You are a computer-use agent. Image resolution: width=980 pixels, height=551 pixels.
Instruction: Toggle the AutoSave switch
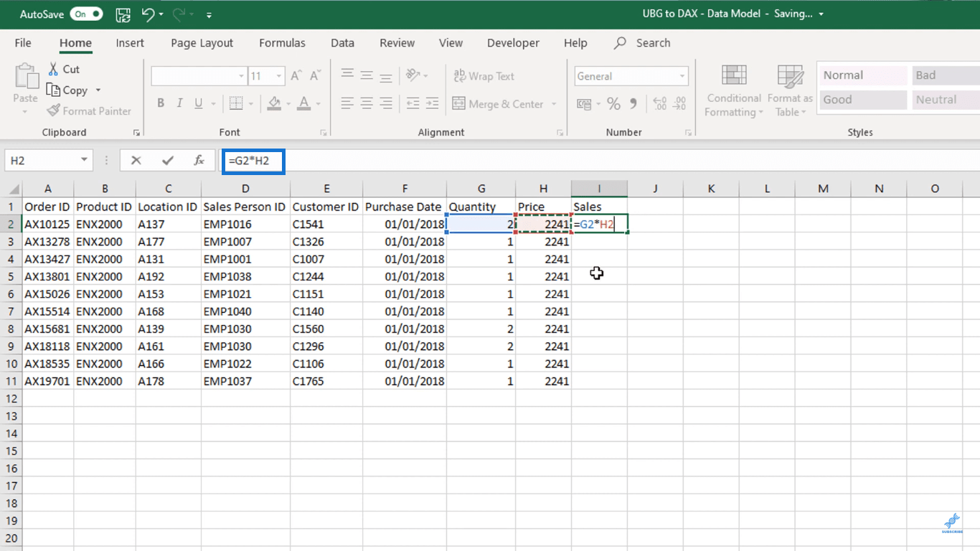point(86,14)
